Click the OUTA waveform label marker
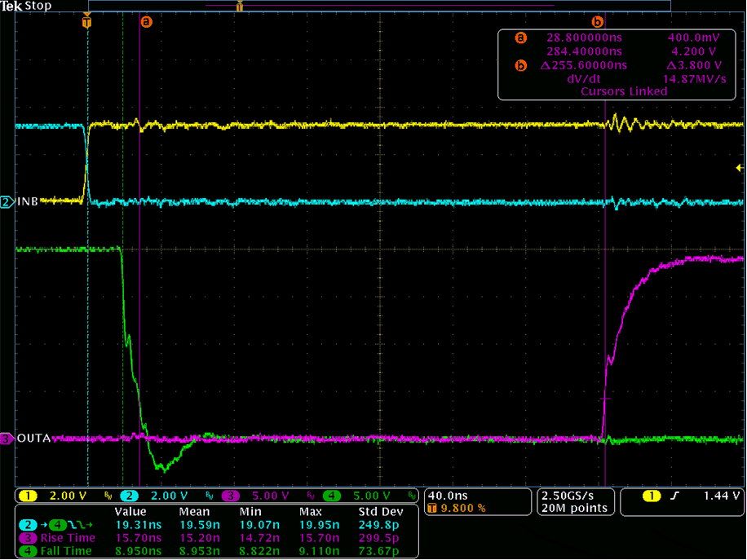747x560 pixels. pos(24,439)
